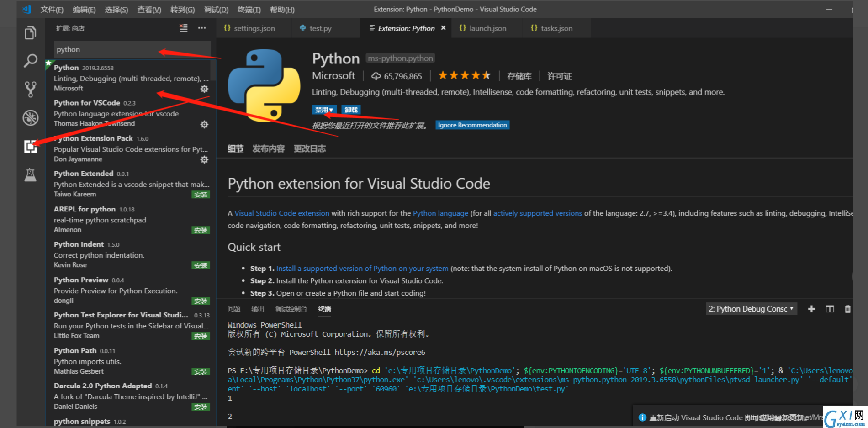Install the Python Test Explorer extension

click(x=201, y=336)
